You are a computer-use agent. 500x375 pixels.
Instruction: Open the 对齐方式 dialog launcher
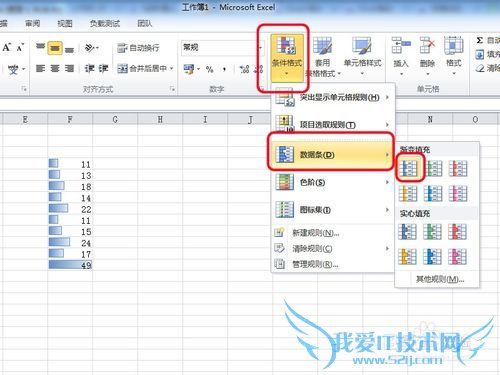pyautogui.click(x=172, y=89)
